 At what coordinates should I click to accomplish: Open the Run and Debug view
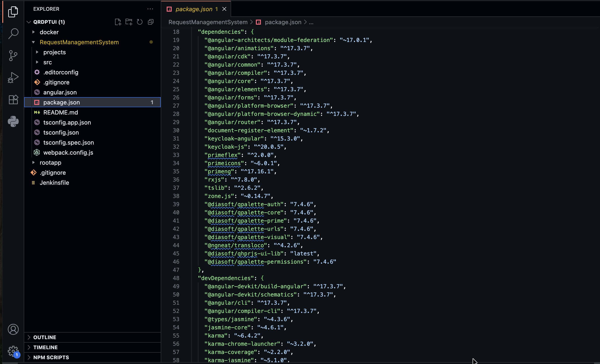click(13, 78)
